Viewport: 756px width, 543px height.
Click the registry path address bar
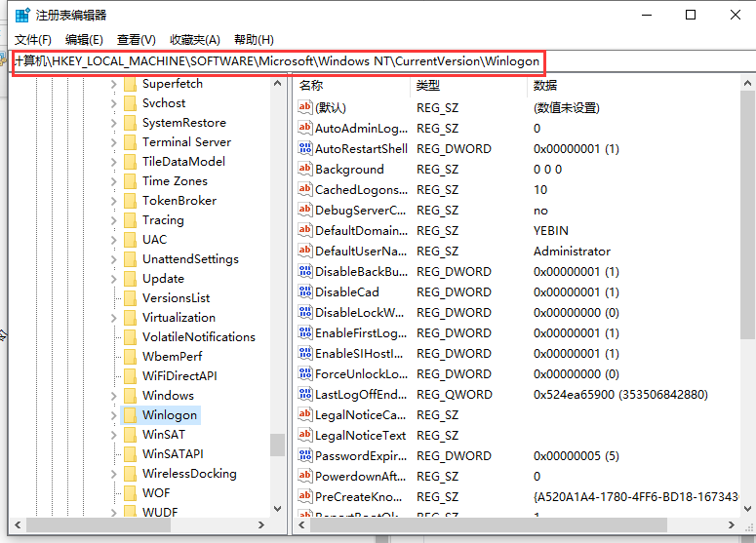(x=278, y=61)
